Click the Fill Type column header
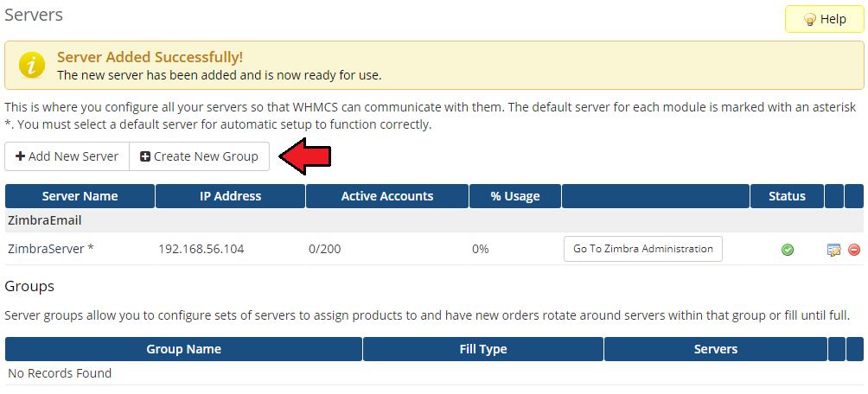Image resolution: width=868 pixels, height=394 pixels. point(483,349)
